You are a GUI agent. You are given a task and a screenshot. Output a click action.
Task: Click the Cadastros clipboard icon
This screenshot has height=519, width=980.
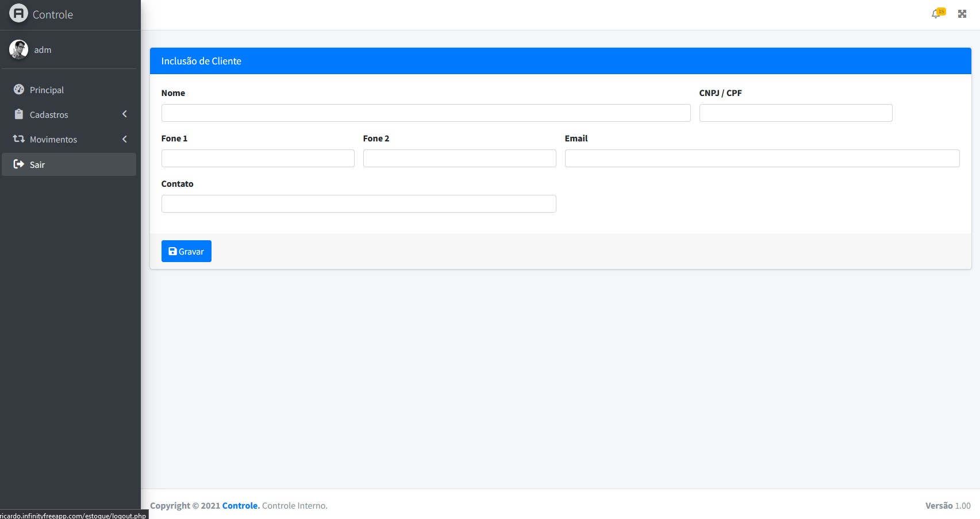coord(19,114)
